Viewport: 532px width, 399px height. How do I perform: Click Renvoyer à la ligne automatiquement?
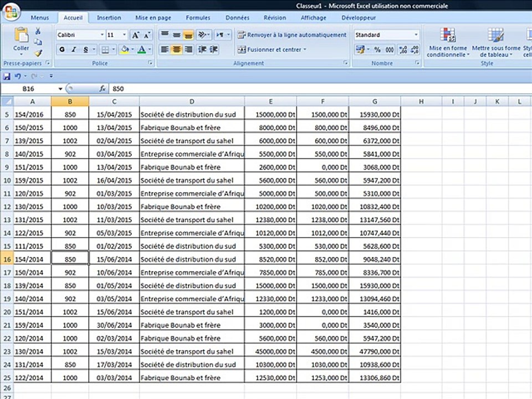pyautogui.click(x=292, y=34)
